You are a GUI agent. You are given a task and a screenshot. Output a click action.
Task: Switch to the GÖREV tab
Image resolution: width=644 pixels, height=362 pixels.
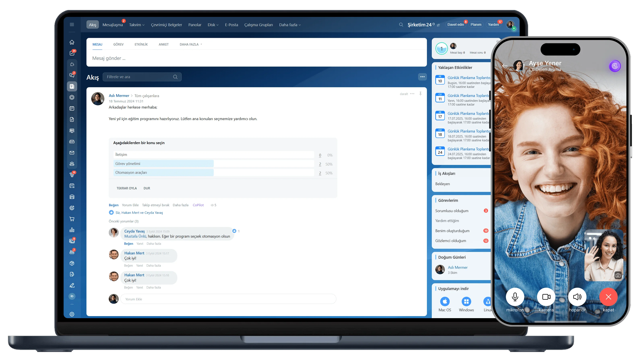(118, 44)
